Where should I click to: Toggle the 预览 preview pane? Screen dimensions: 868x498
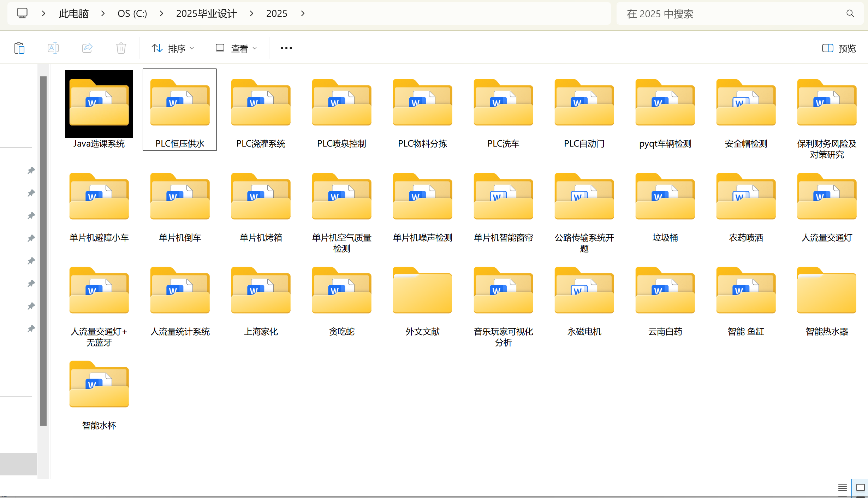[839, 48]
